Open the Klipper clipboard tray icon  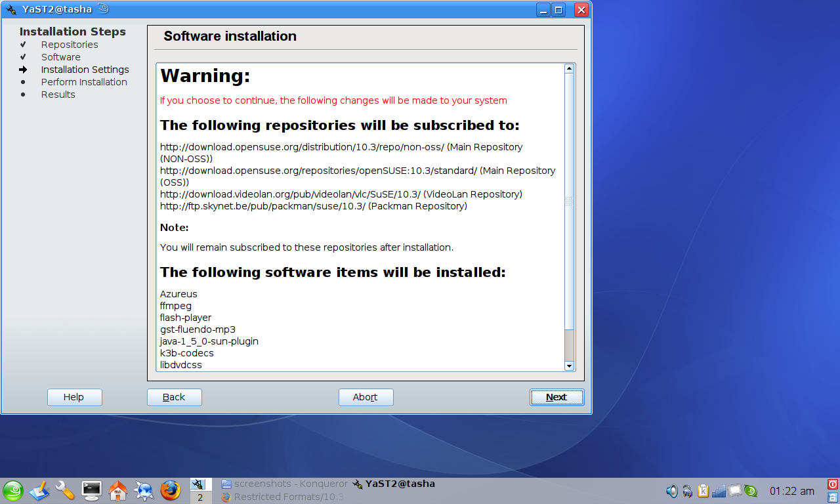(703, 490)
